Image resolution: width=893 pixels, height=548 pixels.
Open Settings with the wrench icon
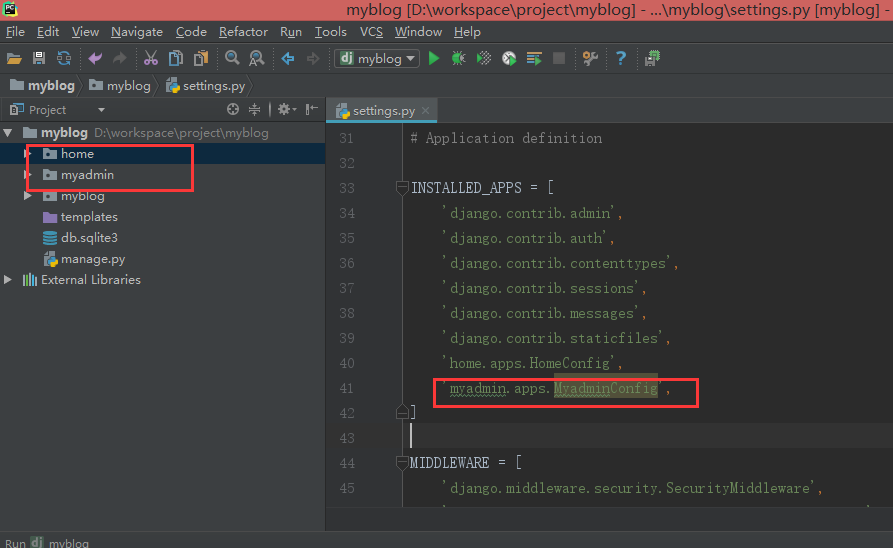(590, 58)
